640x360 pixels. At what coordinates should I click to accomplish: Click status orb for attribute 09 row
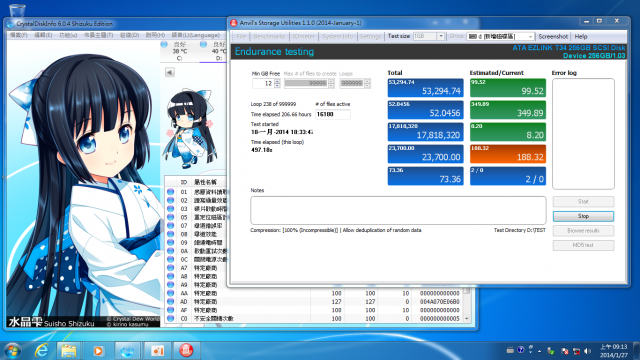coord(171,242)
